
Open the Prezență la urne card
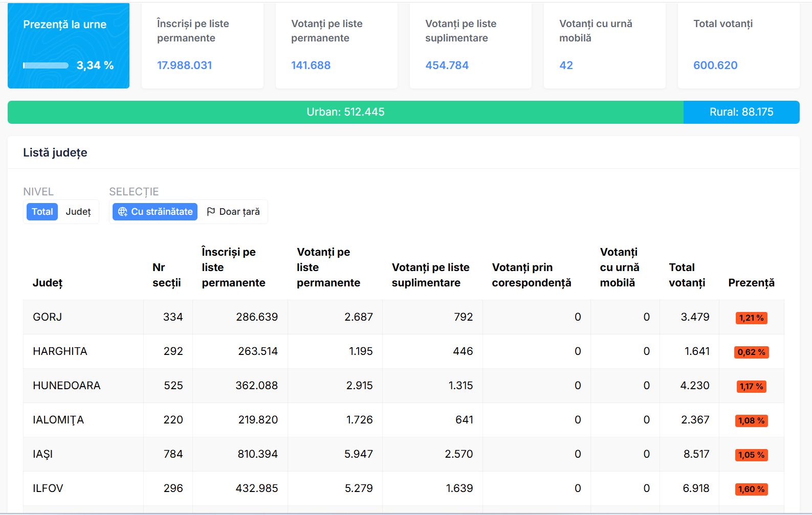69,46
